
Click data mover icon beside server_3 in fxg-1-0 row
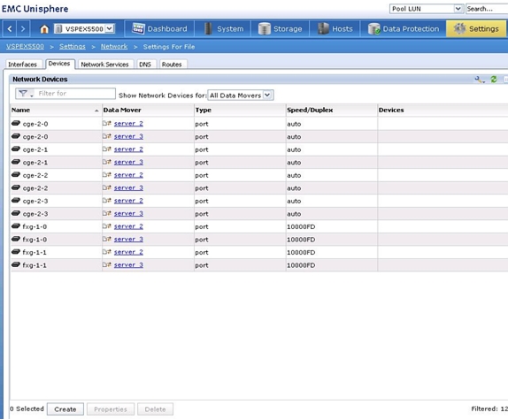(x=107, y=239)
